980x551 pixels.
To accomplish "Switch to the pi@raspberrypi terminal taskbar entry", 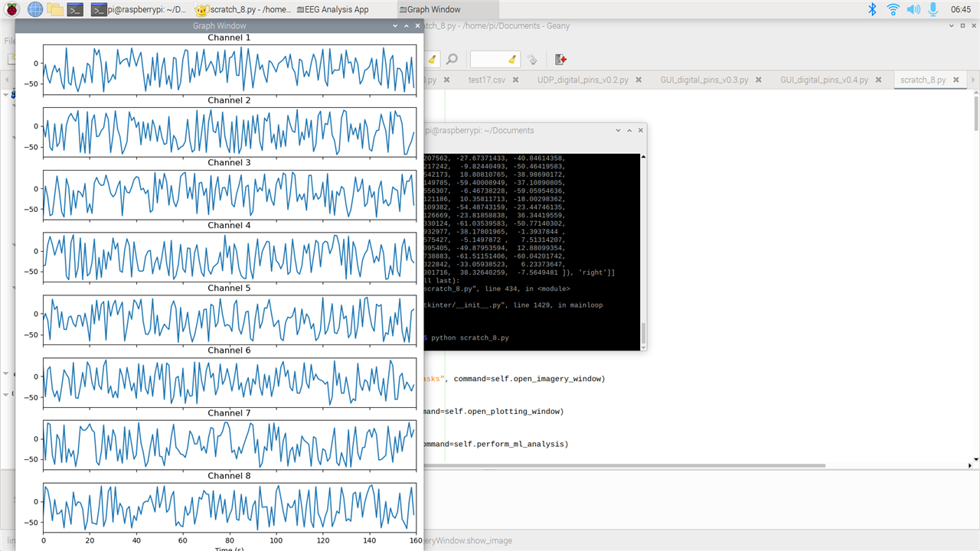I will (x=138, y=9).
